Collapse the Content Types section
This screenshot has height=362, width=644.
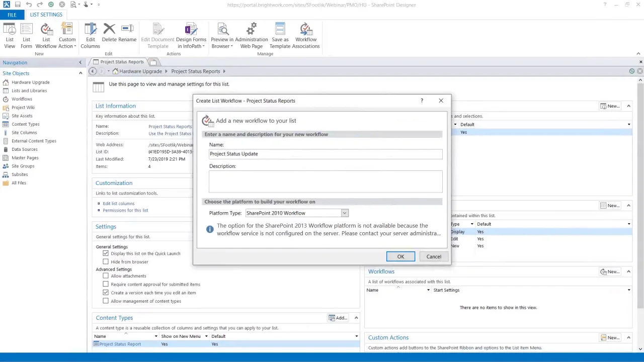point(356,318)
